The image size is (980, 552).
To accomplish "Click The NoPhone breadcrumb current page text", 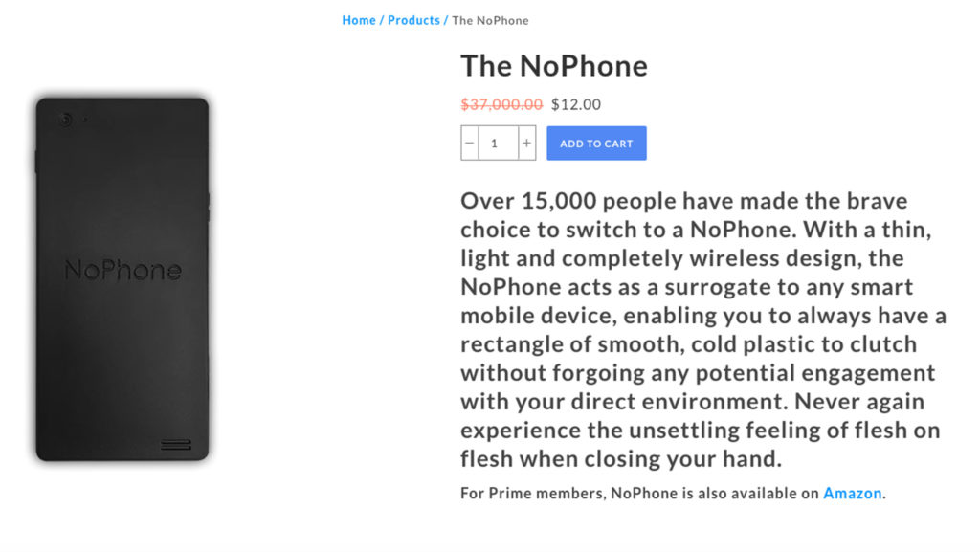I will click(x=490, y=21).
